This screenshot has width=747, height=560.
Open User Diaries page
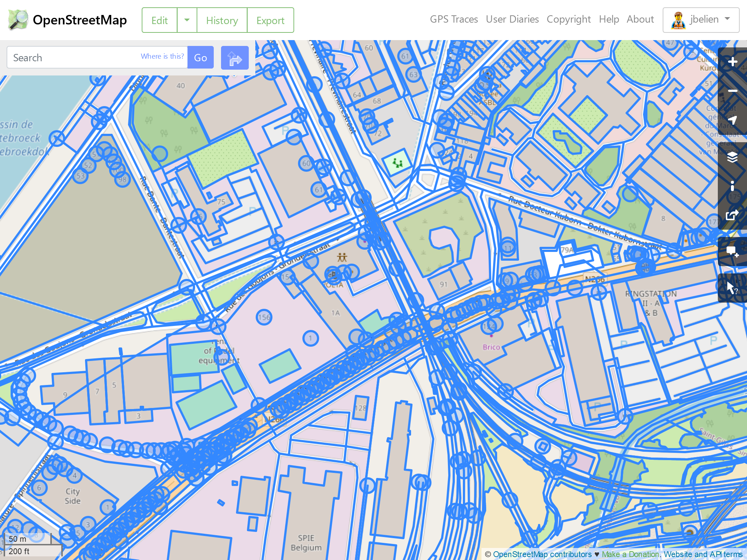tap(512, 19)
